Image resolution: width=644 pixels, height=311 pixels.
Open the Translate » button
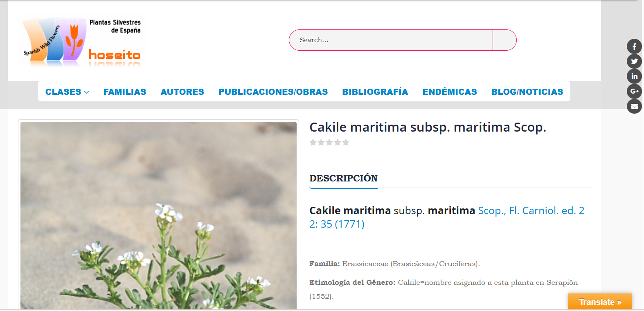click(600, 302)
